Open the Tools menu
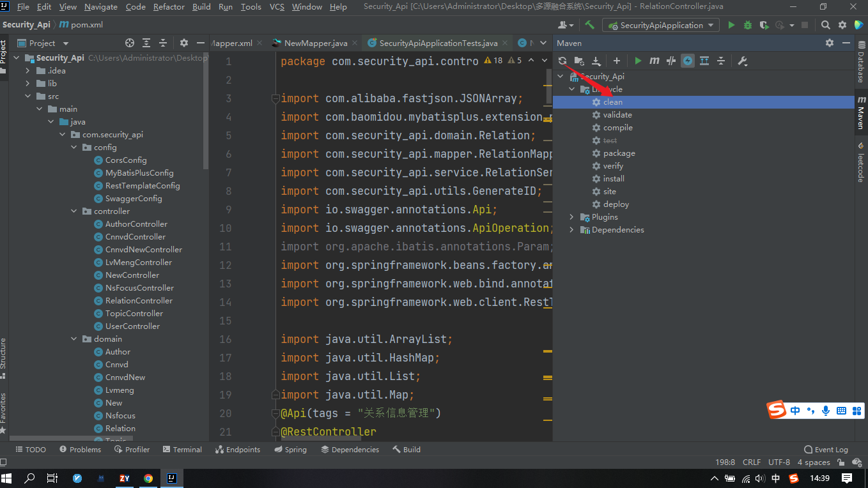Viewport: 868px width, 488px height. [251, 7]
